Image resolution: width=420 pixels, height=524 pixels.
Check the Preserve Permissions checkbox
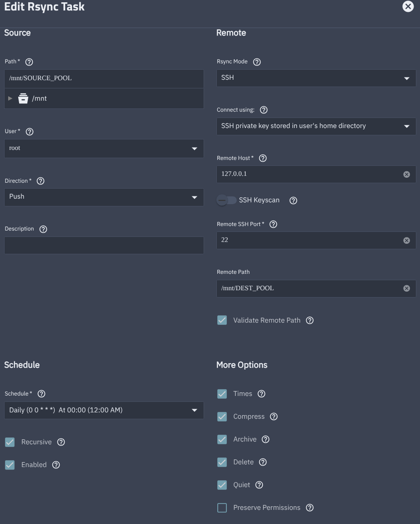[222, 508]
